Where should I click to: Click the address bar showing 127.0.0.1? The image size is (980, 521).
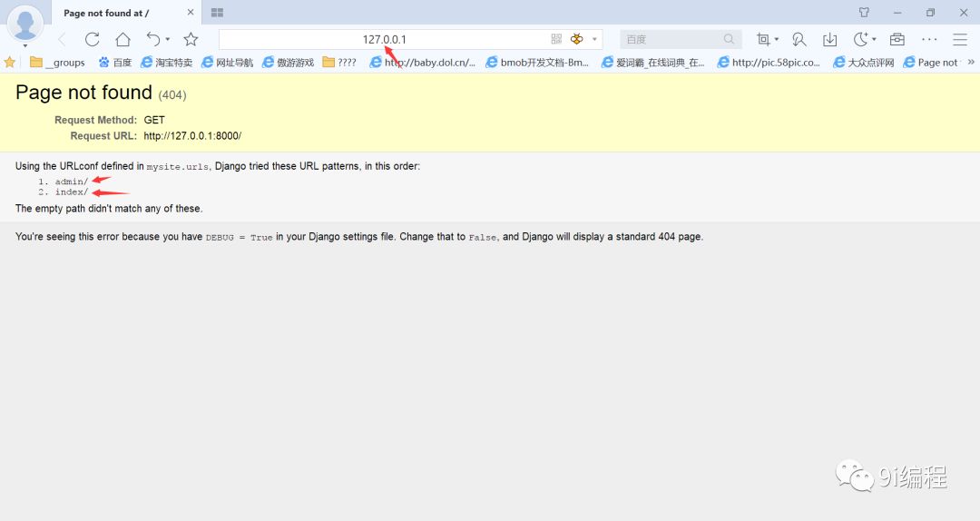384,39
